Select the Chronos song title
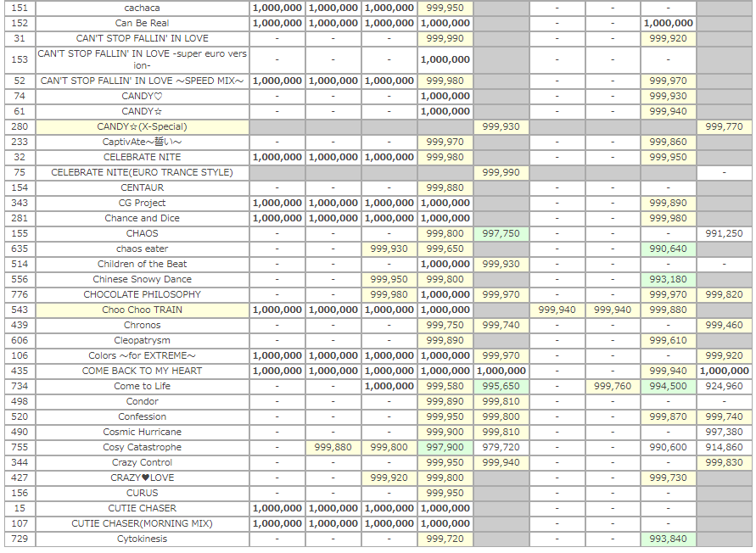 click(x=143, y=325)
